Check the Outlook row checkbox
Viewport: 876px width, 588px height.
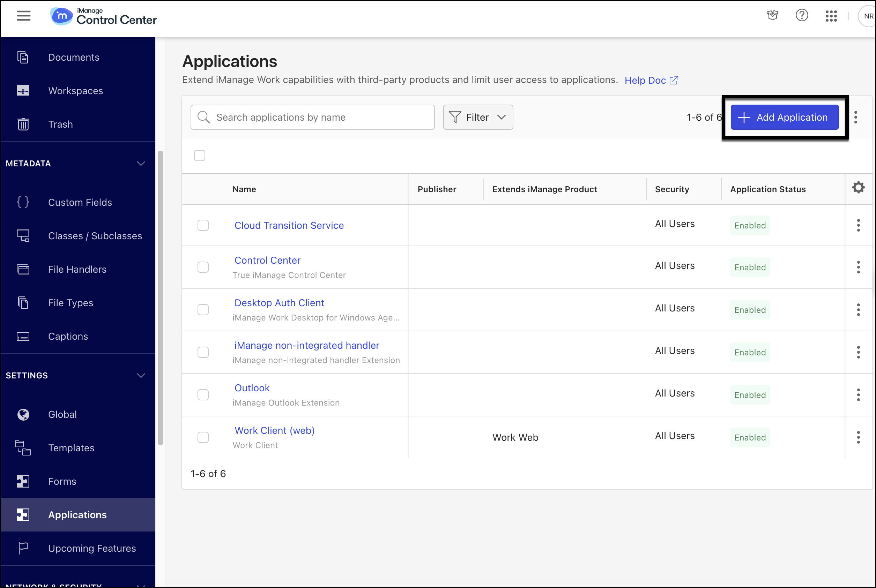[x=203, y=395]
